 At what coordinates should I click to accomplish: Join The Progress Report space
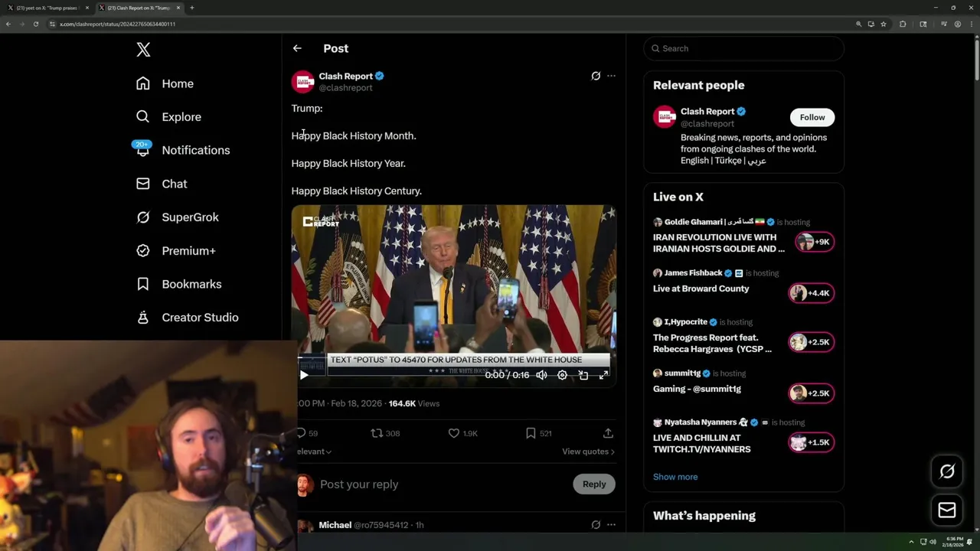point(712,343)
